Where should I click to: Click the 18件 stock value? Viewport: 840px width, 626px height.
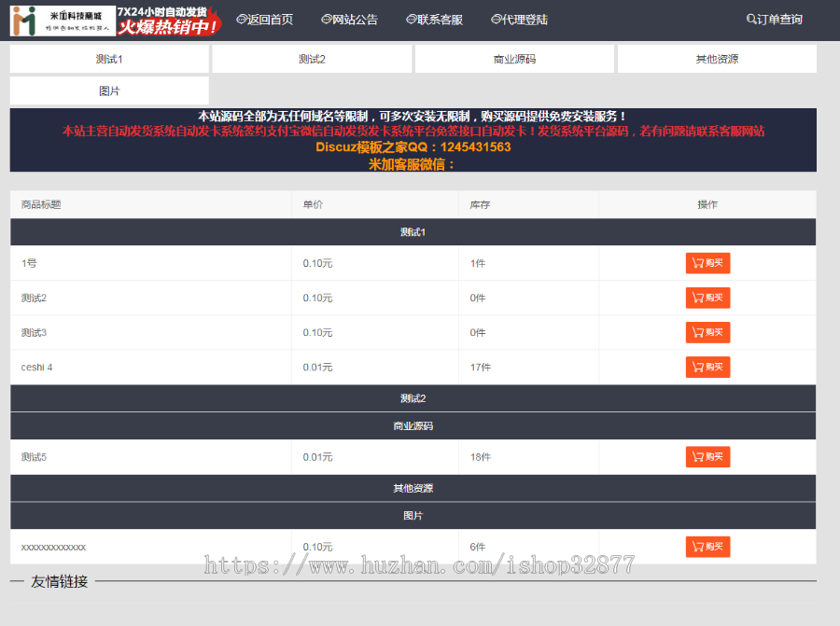[481, 457]
